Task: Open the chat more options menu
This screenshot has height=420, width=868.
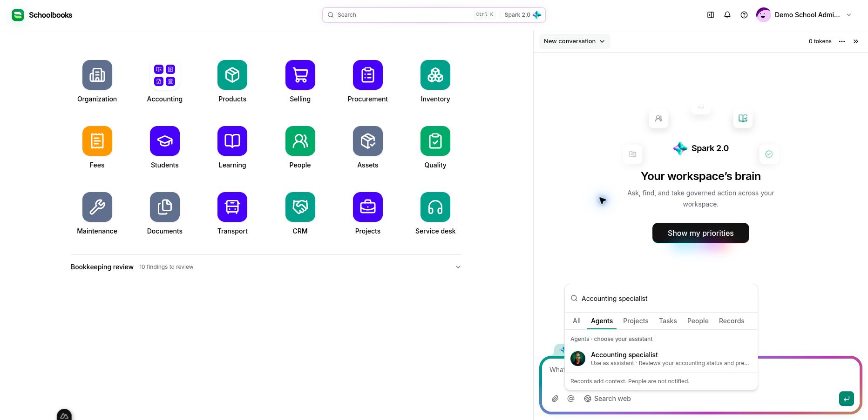Action: (x=842, y=41)
